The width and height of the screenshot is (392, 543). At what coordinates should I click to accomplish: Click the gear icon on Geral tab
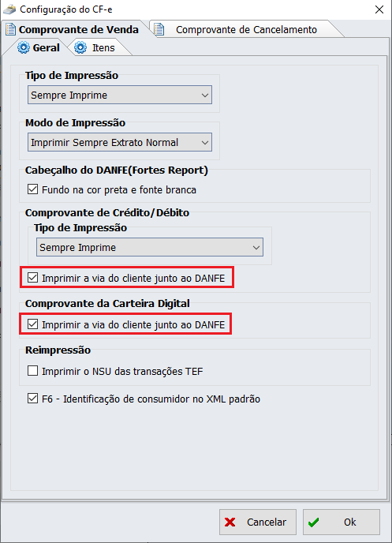24,47
